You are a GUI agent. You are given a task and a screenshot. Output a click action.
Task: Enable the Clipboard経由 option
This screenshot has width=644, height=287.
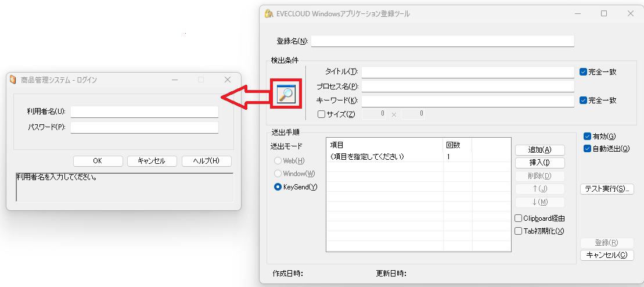click(x=519, y=218)
